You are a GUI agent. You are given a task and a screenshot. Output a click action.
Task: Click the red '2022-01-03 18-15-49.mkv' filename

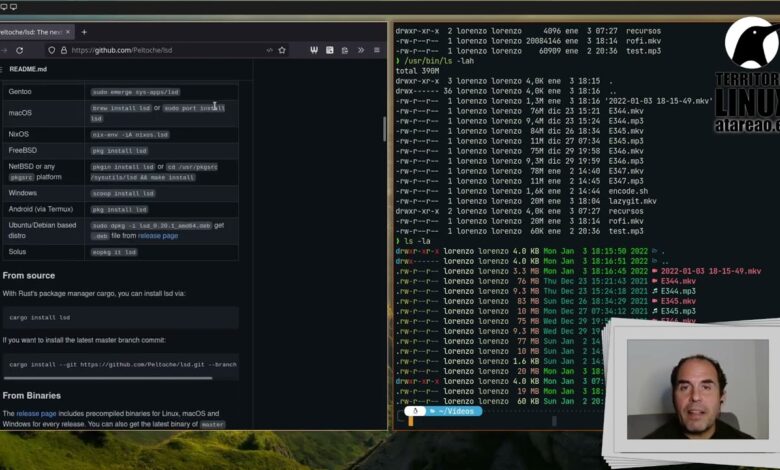coord(711,272)
